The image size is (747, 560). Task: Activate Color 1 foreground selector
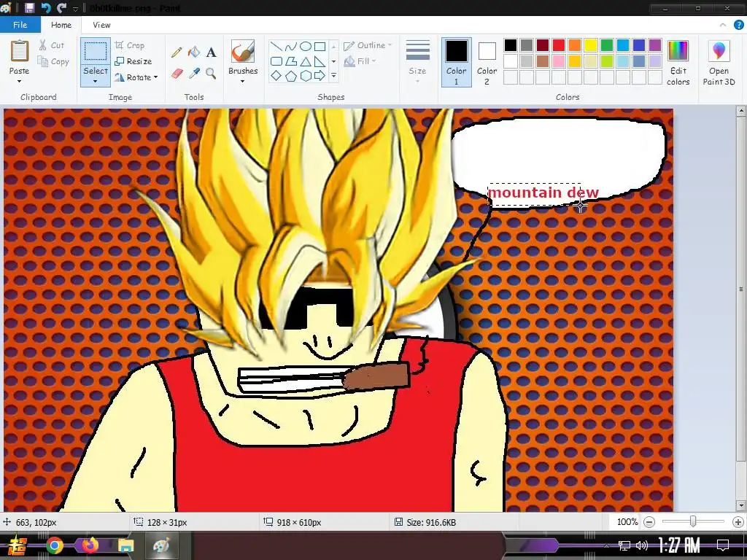click(x=457, y=63)
